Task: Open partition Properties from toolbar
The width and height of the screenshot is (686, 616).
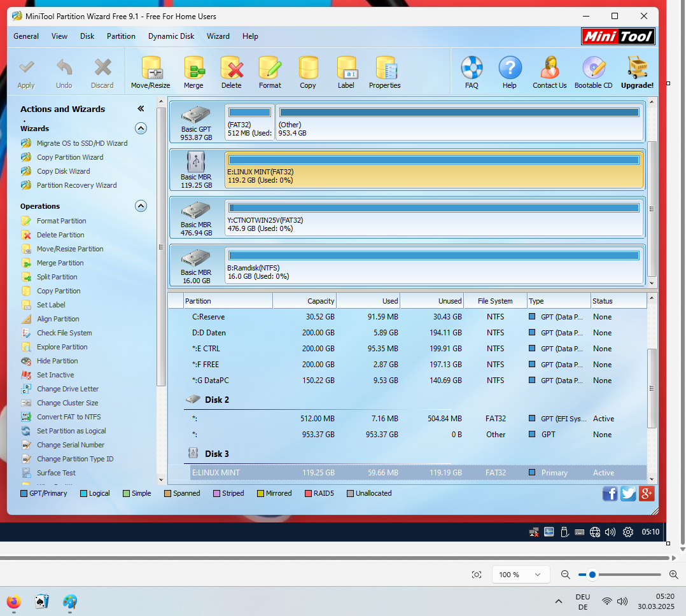Action: click(384, 73)
